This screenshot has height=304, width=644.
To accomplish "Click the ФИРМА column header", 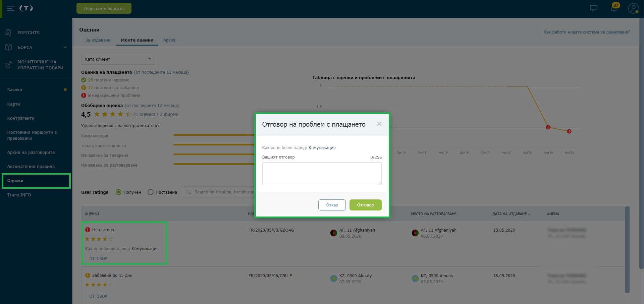I will click(553, 214).
